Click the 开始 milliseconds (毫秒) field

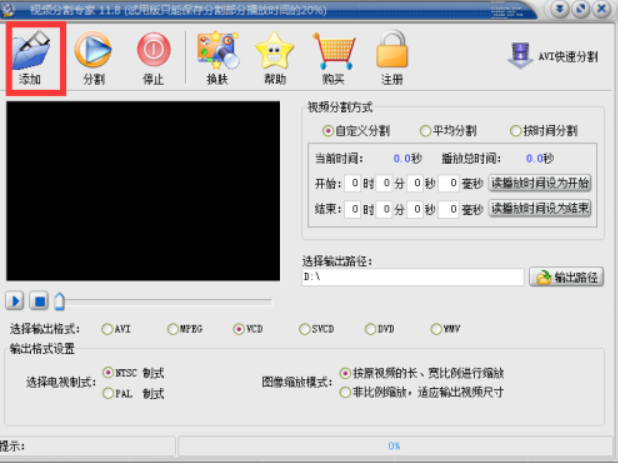click(449, 183)
